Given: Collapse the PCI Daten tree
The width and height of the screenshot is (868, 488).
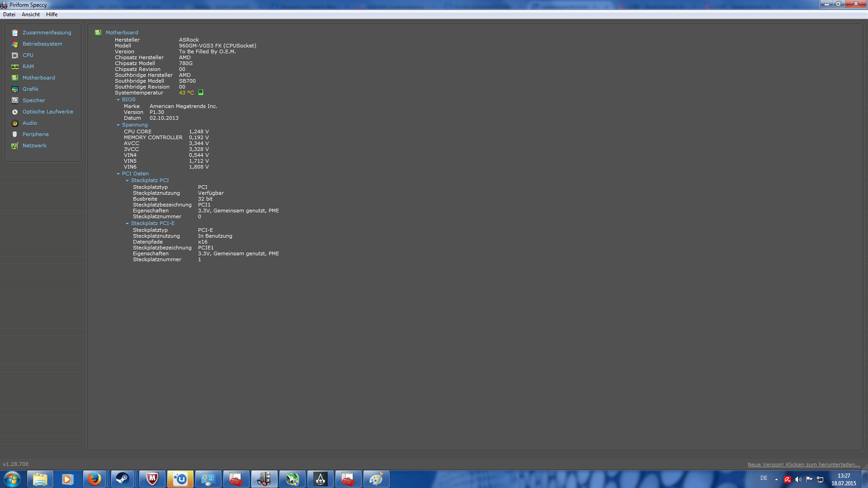Looking at the screenshot, I should (x=118, y=174).
